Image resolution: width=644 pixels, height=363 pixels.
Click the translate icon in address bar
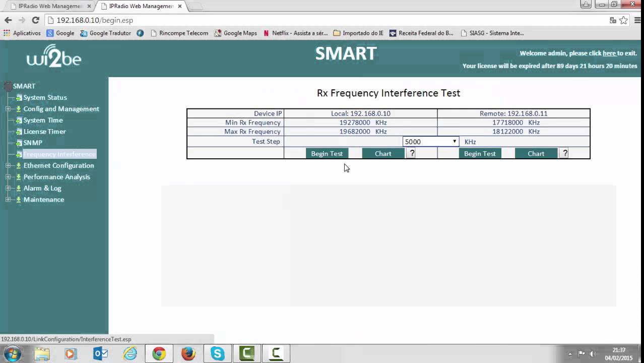(x=613, y=20)
